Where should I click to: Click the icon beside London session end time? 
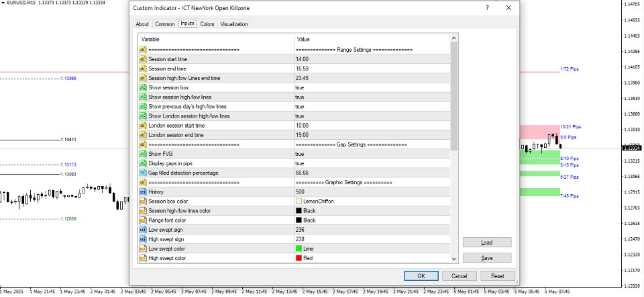click(x=143, y=135)
